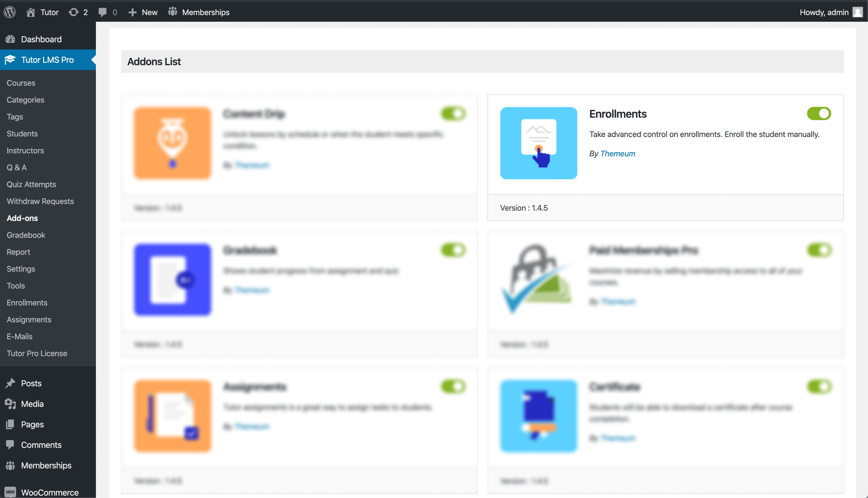Toggle the Paid Memberships Pro addon switch
The image size is (868, 498).
819,250
